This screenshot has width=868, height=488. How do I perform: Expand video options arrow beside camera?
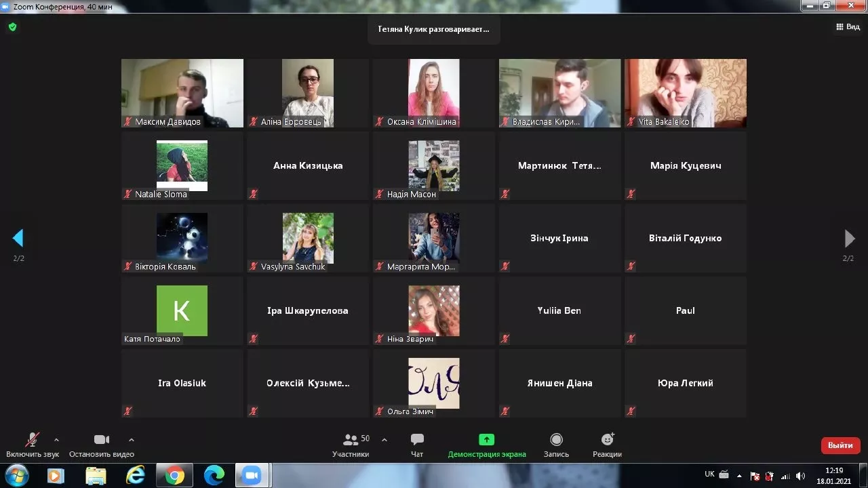pyautogui.click(x=132, y=440)
